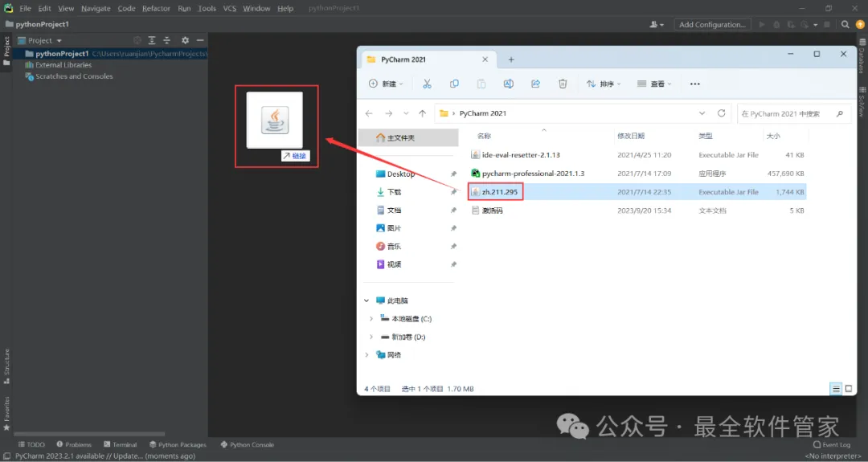Click the Search Everywhere magnifier icon

click(845, 24)
